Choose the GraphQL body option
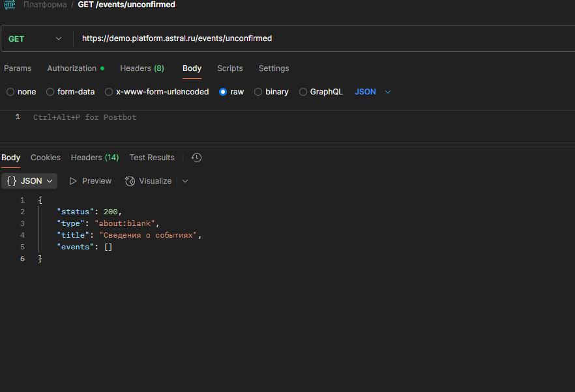Image resolution: width=575 pixels, height=392 pixels. [303, 92]
